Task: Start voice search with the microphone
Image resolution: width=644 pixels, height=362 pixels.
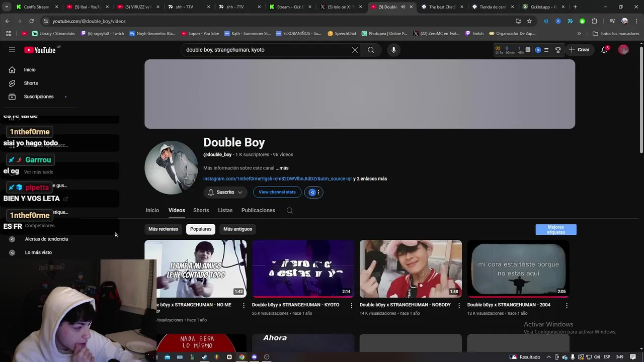Action: [x=393, y=50]
